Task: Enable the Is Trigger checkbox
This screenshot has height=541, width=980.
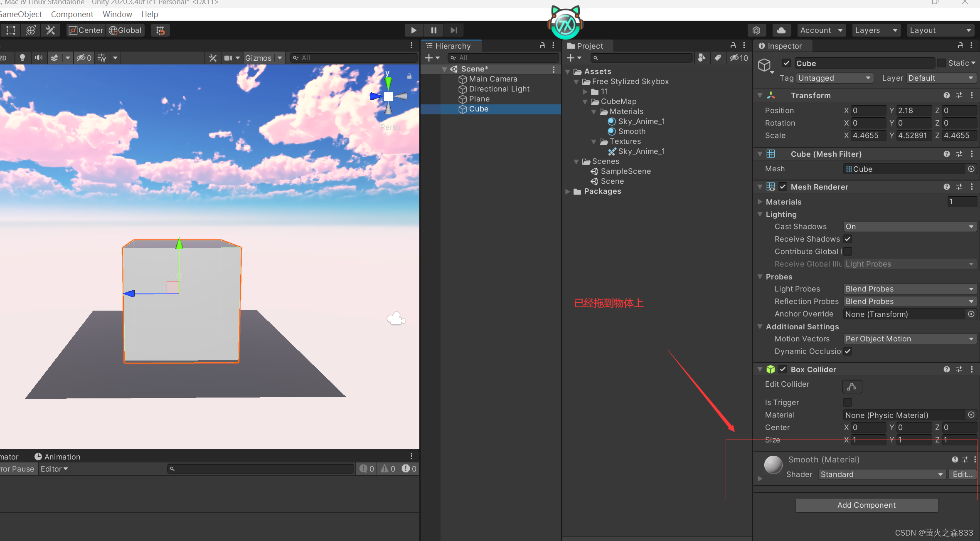Action: [847, 402]
